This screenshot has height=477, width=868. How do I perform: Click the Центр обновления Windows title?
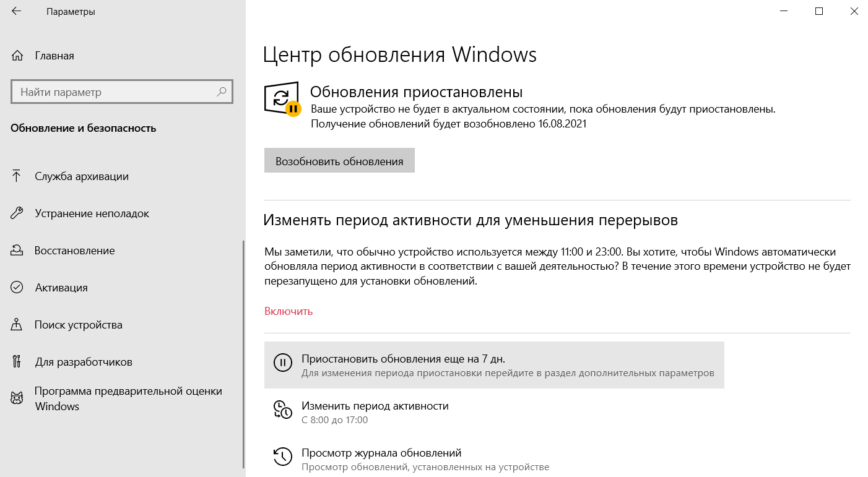coord(400,54)
